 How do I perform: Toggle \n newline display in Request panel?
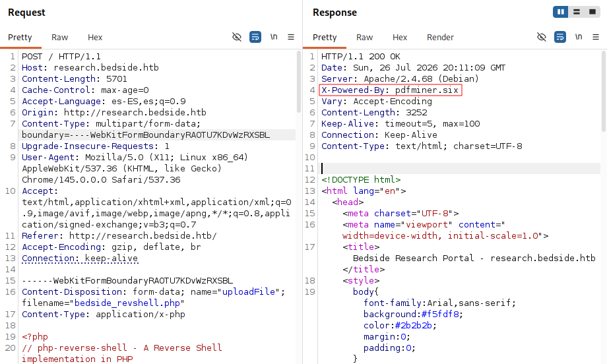274,37
